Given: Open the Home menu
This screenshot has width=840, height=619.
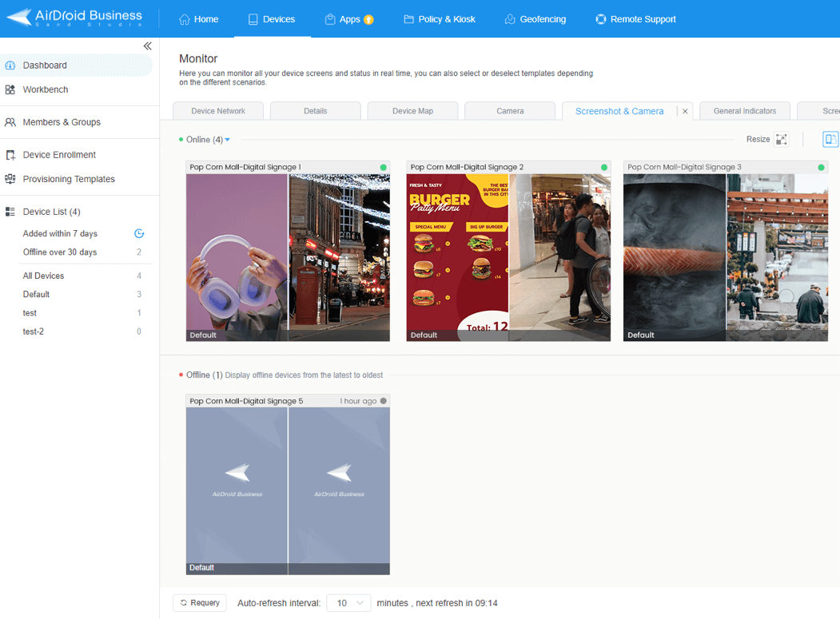Looking at the screenshot, I should [198, 19].
